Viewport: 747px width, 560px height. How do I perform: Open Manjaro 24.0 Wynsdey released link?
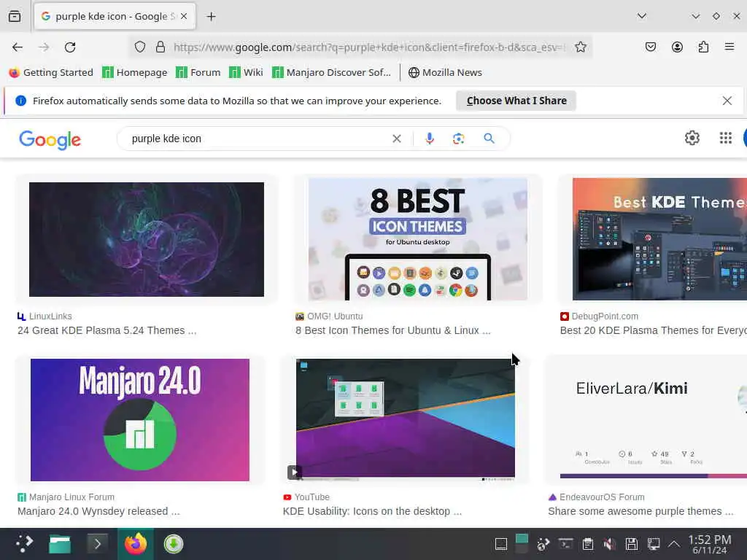(x=98, y=511)
